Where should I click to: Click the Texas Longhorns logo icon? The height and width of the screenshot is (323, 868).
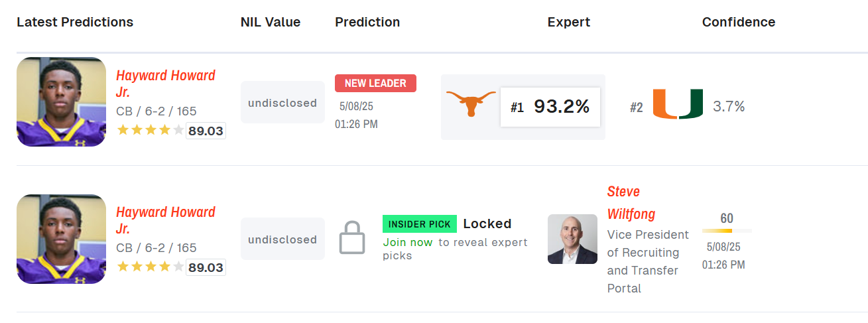point(471,104)
